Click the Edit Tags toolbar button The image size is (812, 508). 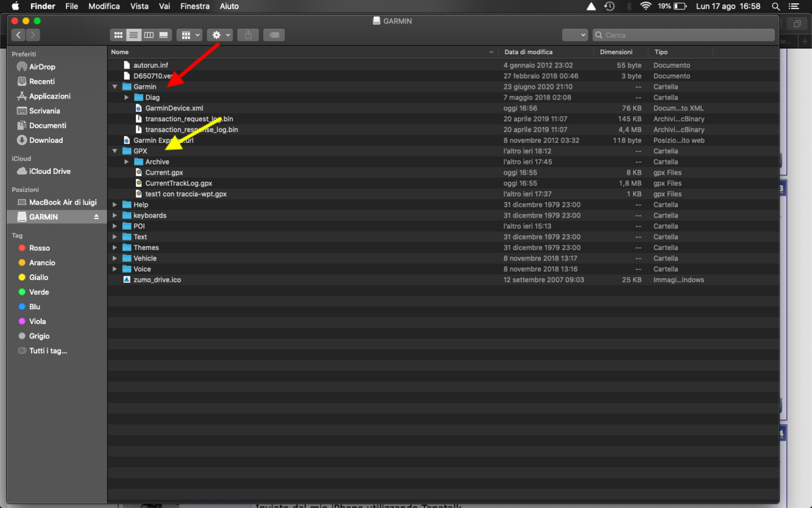(274, 35)
